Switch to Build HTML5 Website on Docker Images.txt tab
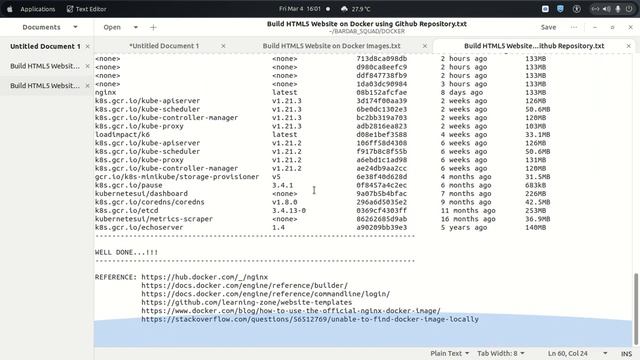Viewport: 640px width, 360px height. tap(331, 46)
